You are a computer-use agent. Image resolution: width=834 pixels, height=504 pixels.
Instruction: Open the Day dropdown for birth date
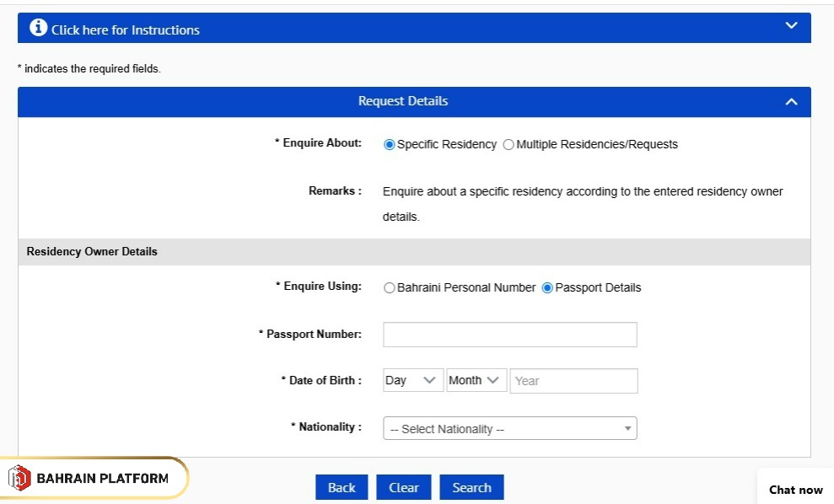click(413, 381)
